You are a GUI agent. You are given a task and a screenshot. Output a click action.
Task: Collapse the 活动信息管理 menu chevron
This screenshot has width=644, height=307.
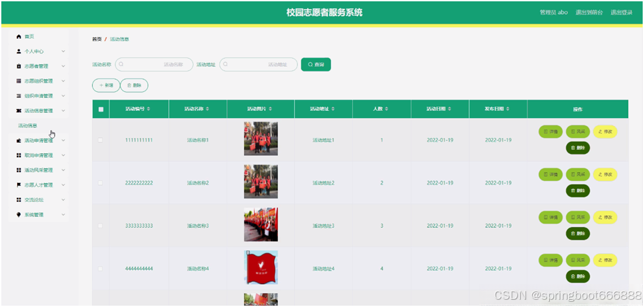(x=63, y=111)
